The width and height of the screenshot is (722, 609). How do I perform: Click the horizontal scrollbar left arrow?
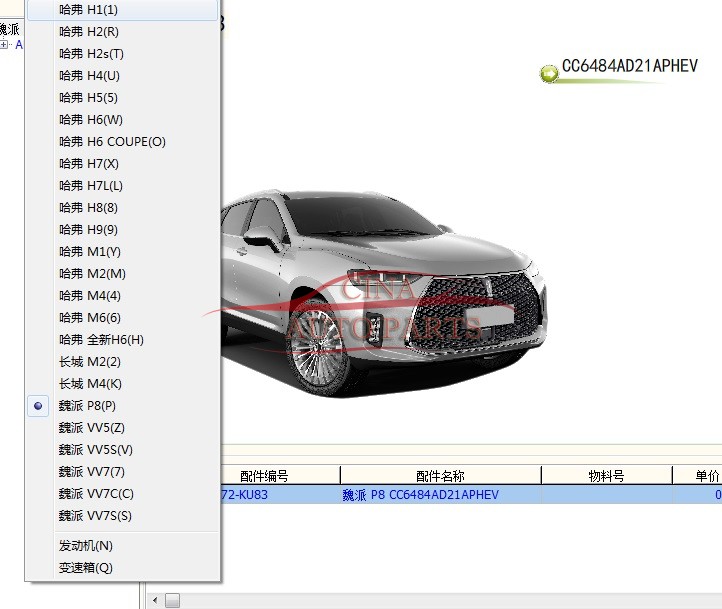(153, 600)
